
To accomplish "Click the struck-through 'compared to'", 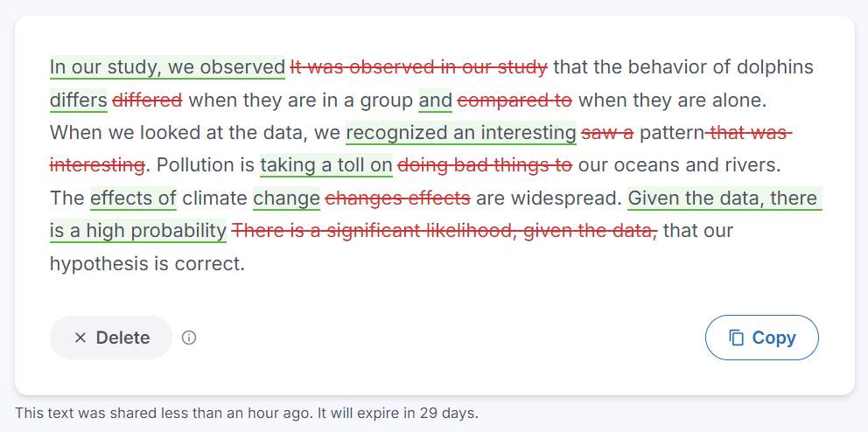I will 514,101.
